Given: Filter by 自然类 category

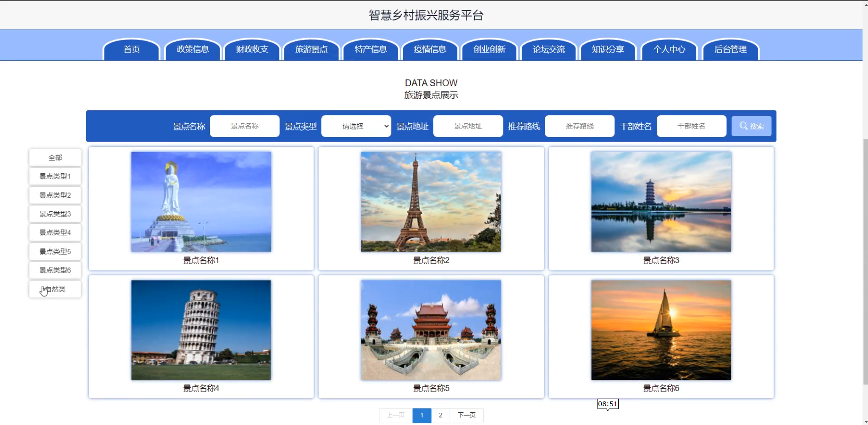Looking at the screenshot, I should (x=55, y=289).
